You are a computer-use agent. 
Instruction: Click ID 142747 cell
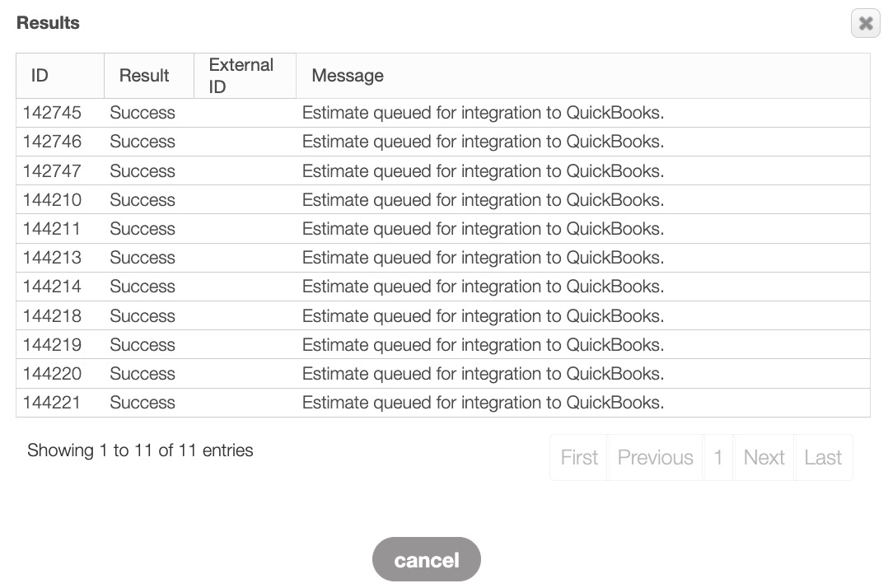point(53,171)
